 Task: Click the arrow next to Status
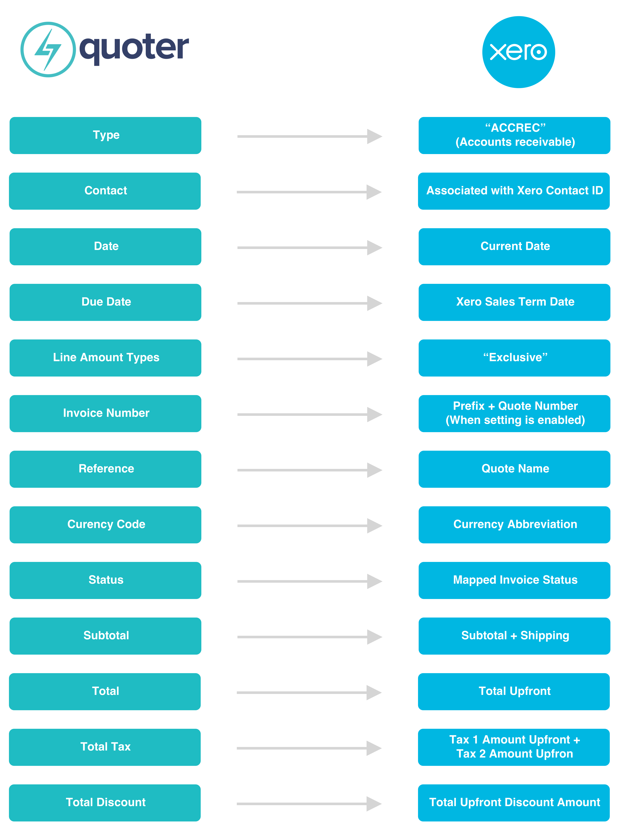coord(310,581)
